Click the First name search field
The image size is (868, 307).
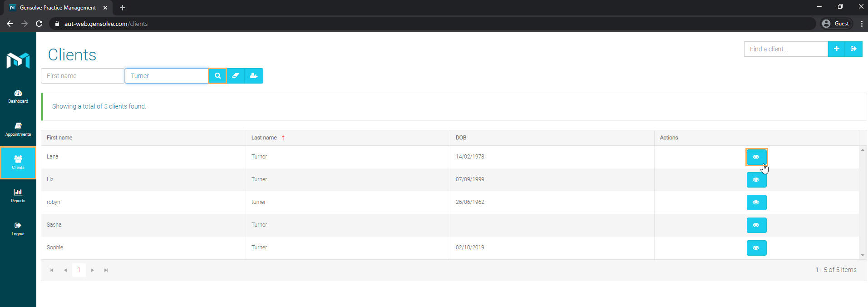coord(83,76)
